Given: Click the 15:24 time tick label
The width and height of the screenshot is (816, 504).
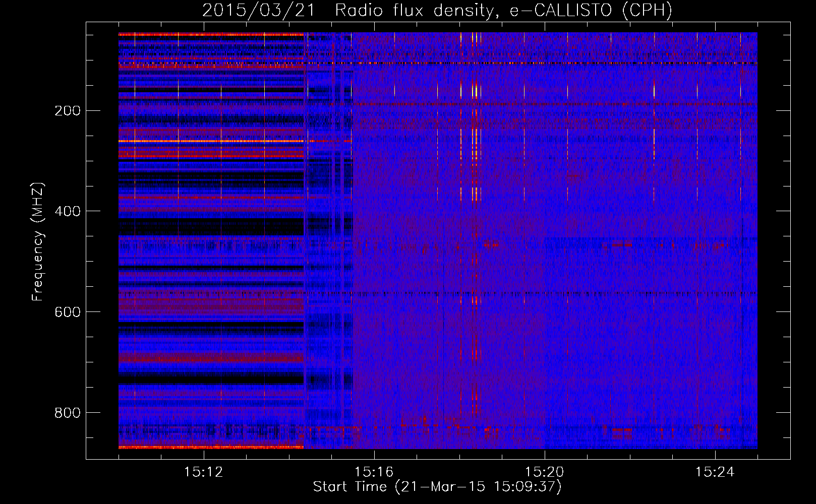Looking at the screenshot, I should pyautogui.click(x=715, y=472).
